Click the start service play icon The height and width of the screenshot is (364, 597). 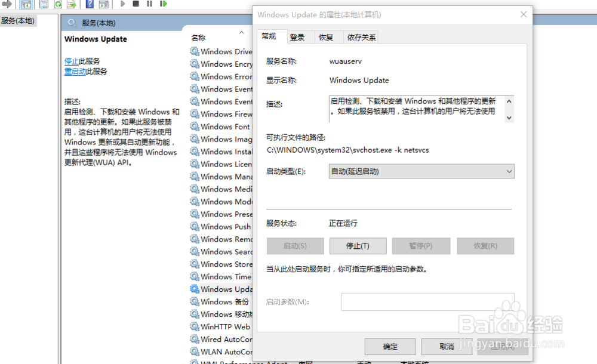[122, 4]
